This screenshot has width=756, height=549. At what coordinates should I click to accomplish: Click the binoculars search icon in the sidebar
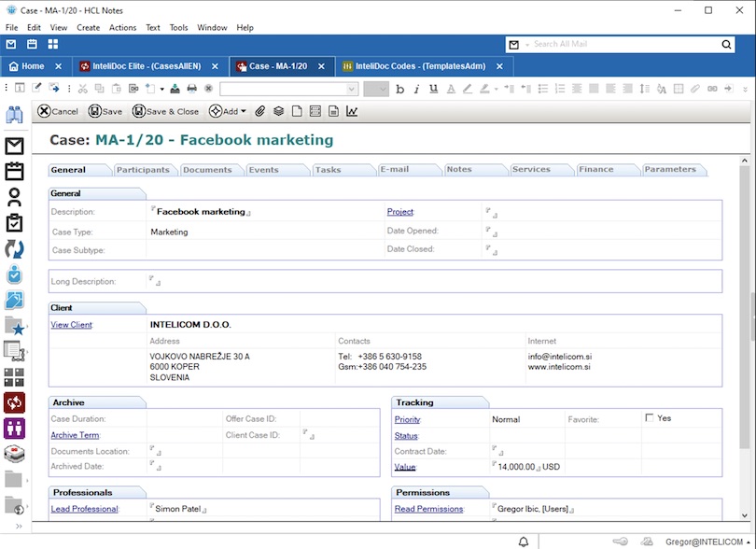click(14, 115)
